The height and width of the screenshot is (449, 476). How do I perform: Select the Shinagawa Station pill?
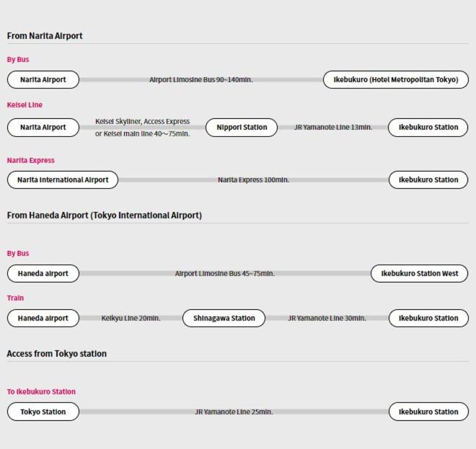click(224, 319)
